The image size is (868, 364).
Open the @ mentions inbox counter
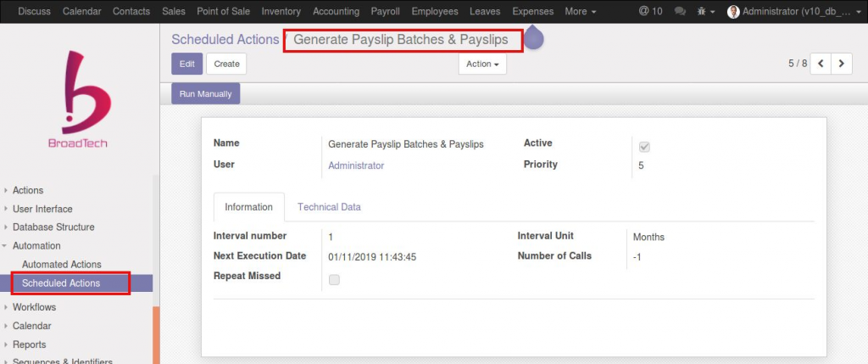650,12
